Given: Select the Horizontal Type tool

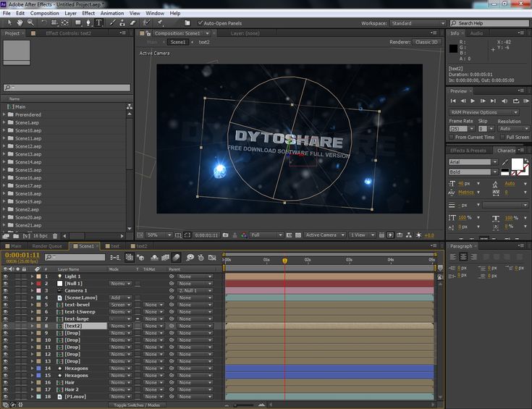Looking at the screenshot, I should (98, 23).
